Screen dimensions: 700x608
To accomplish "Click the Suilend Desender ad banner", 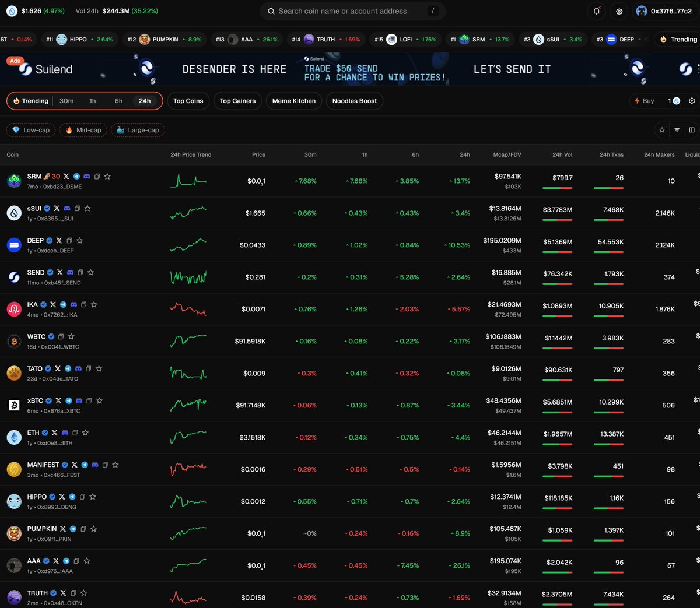I will pyautogui.click(x=350, y=69).
